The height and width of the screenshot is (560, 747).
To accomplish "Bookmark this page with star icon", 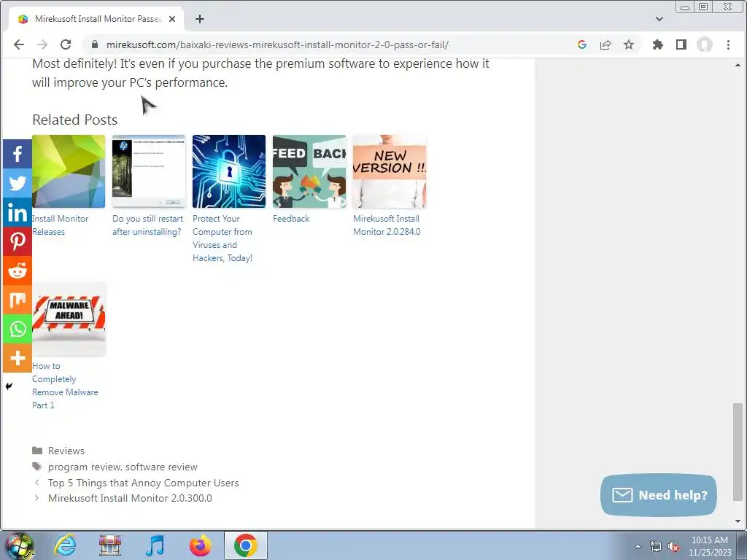I will (629, 44).
